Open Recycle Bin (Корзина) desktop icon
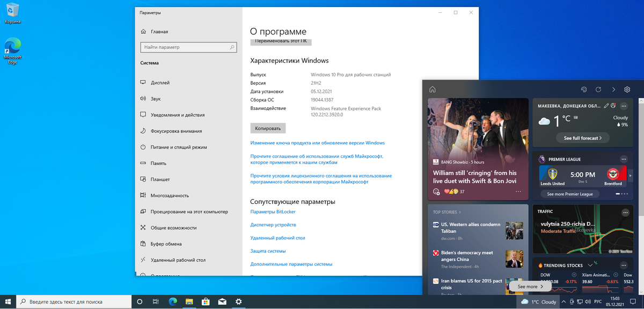This screenshot has height=309, width=644. click(13, 13)
